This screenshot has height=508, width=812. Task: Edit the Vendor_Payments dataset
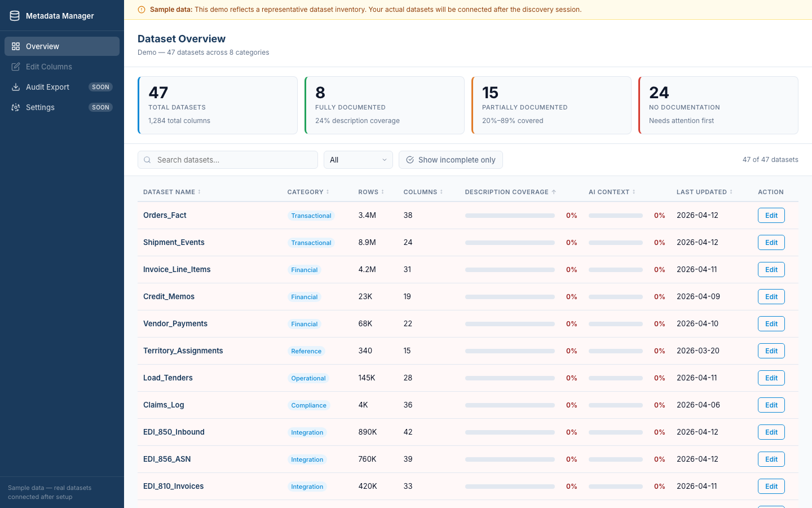point(771,323)
